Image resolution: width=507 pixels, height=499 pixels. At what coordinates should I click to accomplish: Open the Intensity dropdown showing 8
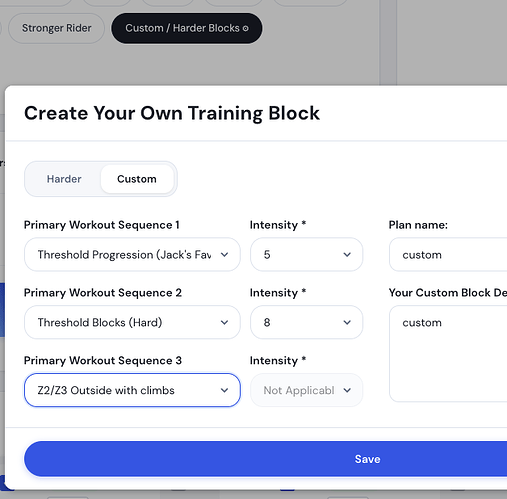pos(306,322)
